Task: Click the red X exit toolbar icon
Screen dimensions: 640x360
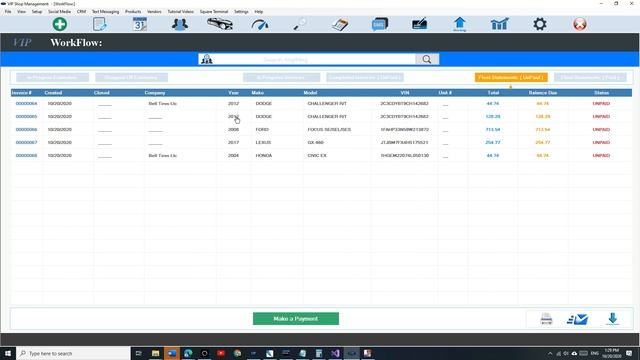Action: (x=580, y=24)
